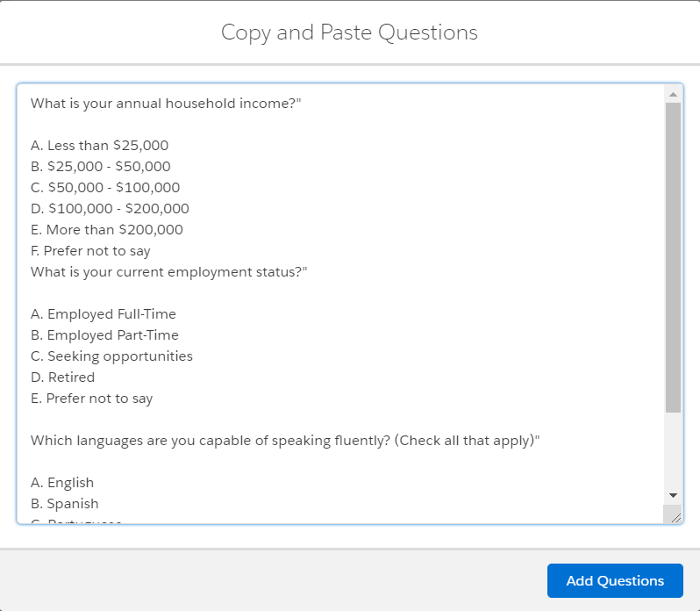This screenshot has height=611, width=700.
Task: Click the Add Questions button
Action: (615, 580)
